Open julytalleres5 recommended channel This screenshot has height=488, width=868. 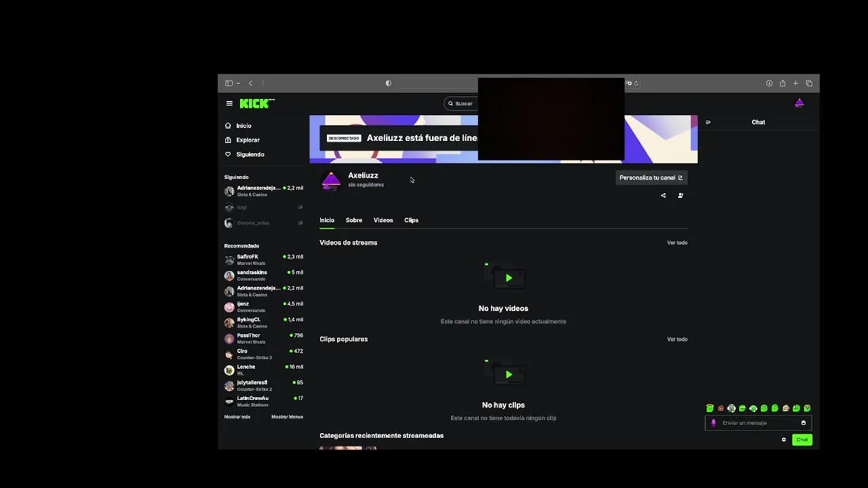tap(264, 386)
